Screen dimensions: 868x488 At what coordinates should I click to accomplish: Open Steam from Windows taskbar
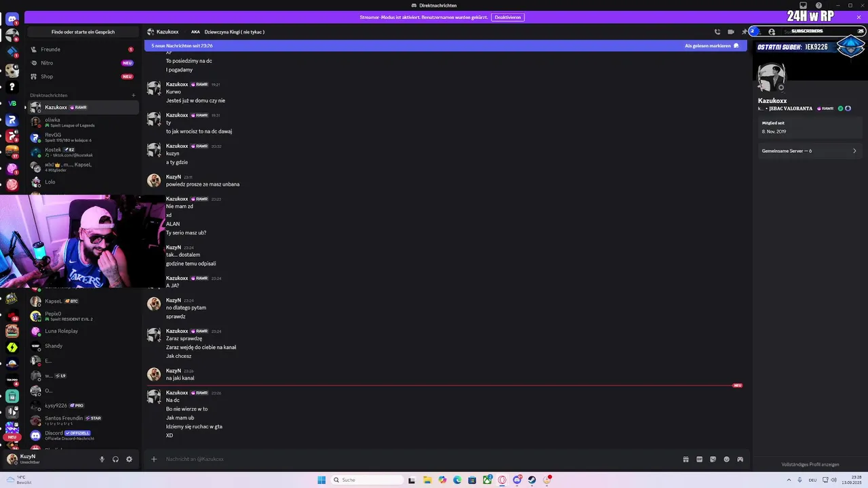532,480
